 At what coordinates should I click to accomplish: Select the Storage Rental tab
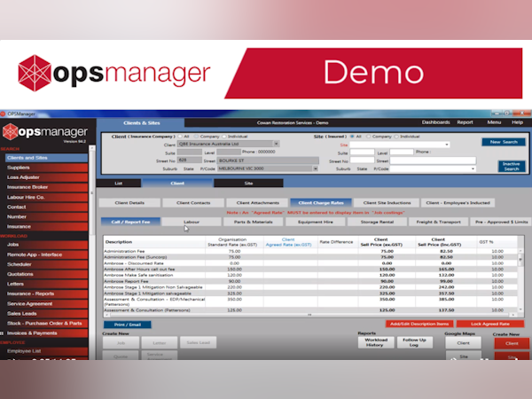pos(377,222)
